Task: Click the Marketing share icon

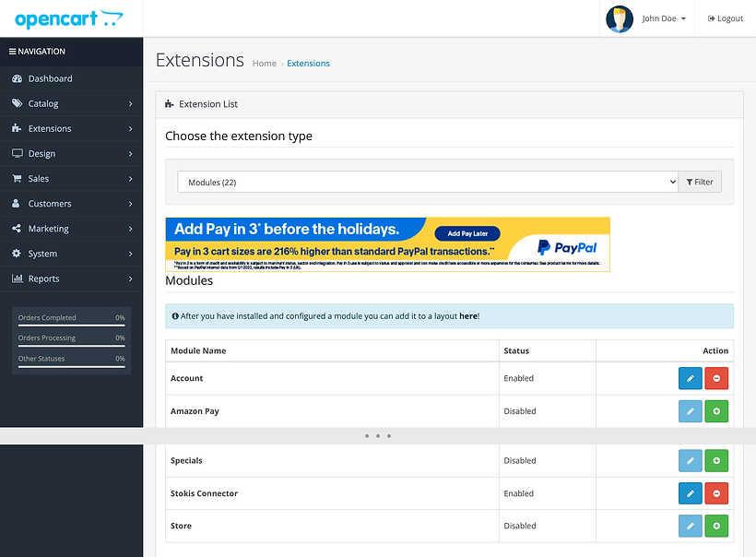Action: [17, 228]
